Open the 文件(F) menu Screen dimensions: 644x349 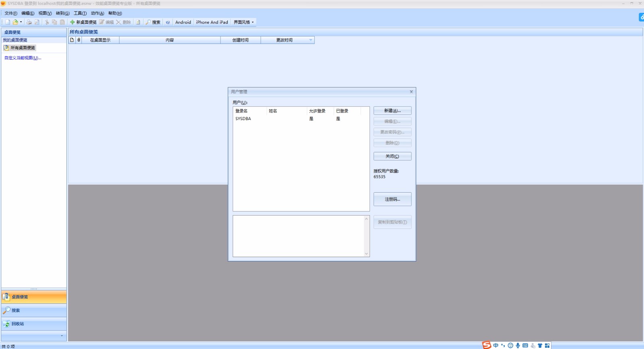coord(11,13)
